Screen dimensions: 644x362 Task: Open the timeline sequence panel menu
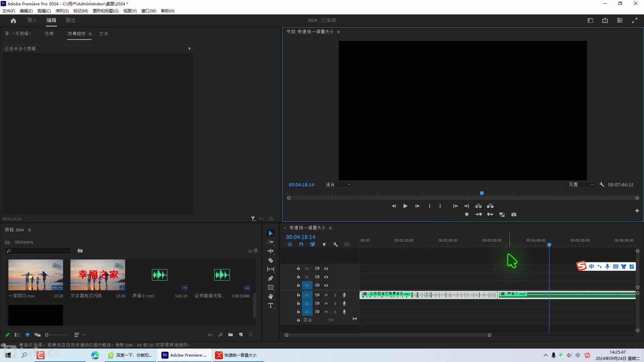pos(330,228)
